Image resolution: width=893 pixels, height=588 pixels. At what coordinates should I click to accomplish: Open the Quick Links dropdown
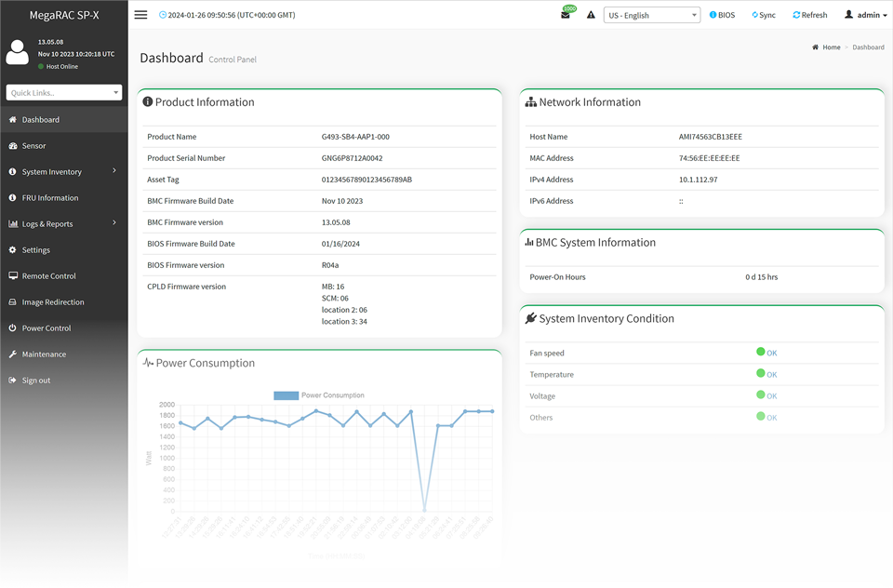tap(63, 93)
